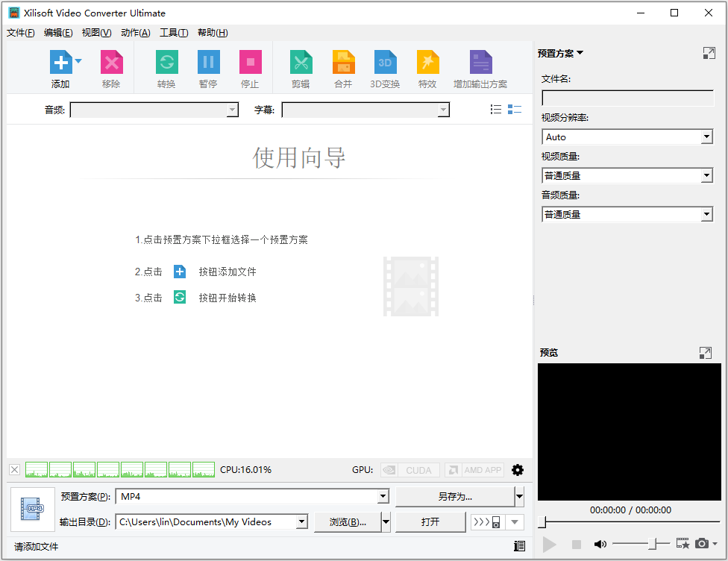
Task: Open the 动作(A) menu
Action: click(x=136, y=33)
